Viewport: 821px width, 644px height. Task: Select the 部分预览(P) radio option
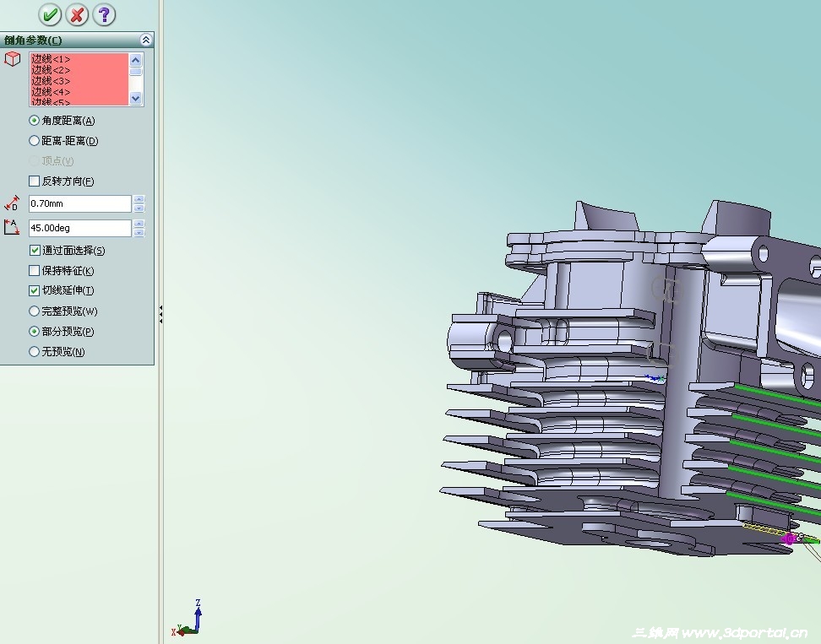pos(34,331)
